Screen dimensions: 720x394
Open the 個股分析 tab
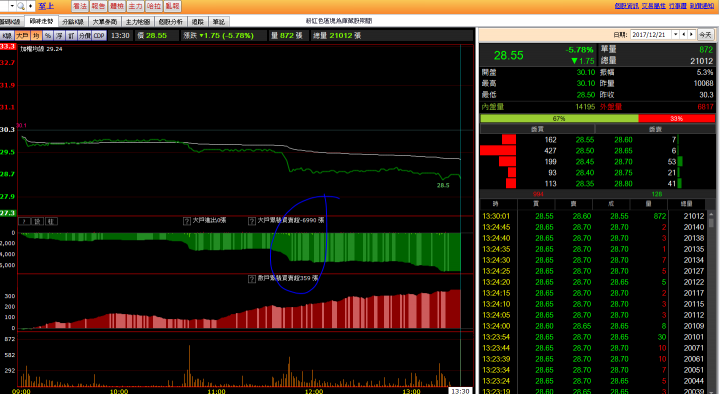point(170,22)
